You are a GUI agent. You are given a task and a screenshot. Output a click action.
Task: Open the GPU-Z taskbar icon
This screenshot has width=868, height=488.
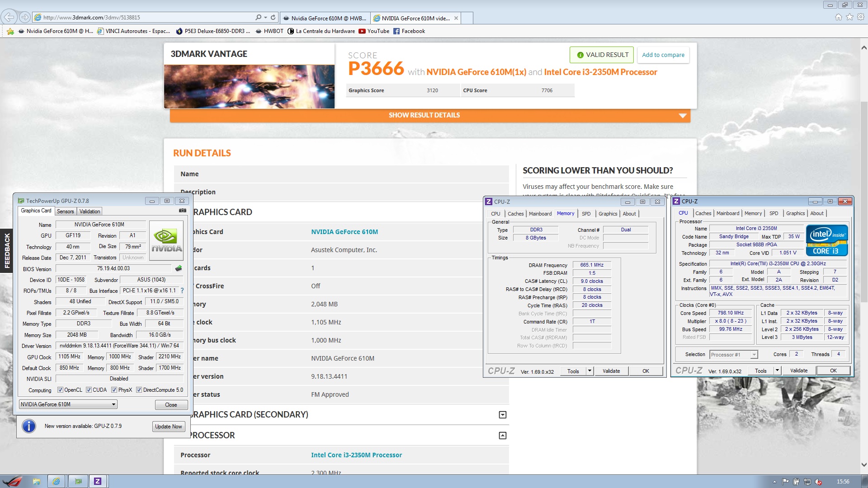(78, 481)
